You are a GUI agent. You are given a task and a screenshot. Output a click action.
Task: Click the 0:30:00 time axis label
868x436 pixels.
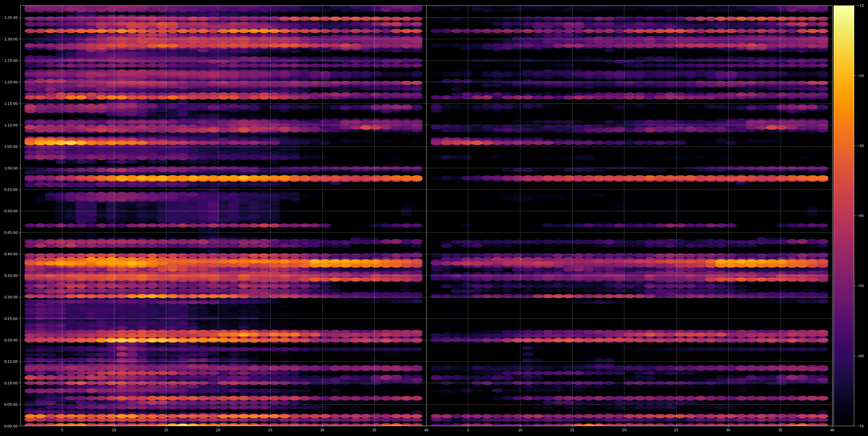pyautogui.click(x=11, y=297)
